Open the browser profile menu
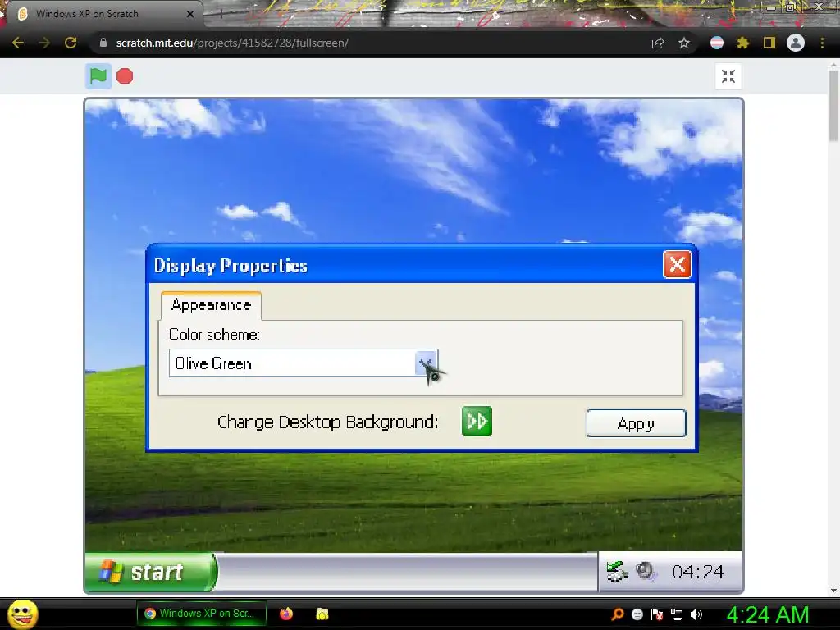The image size is (840, 630). (796, 43)
